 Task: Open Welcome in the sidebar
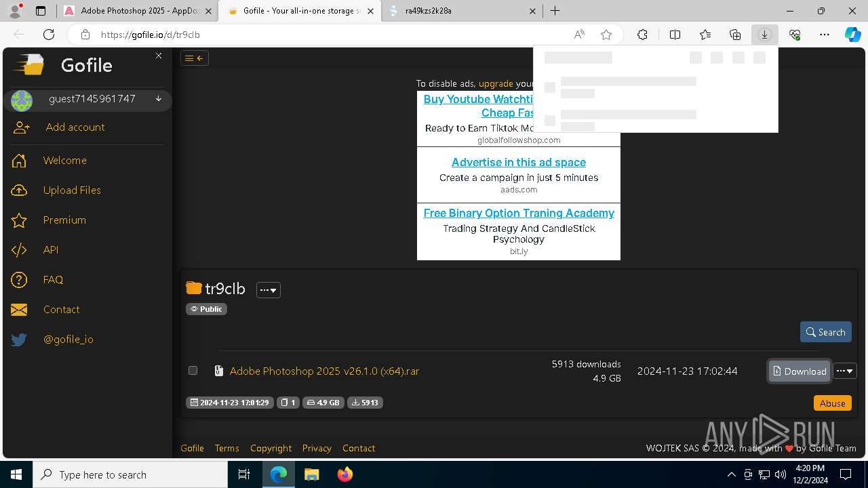[x=65, y=161]
